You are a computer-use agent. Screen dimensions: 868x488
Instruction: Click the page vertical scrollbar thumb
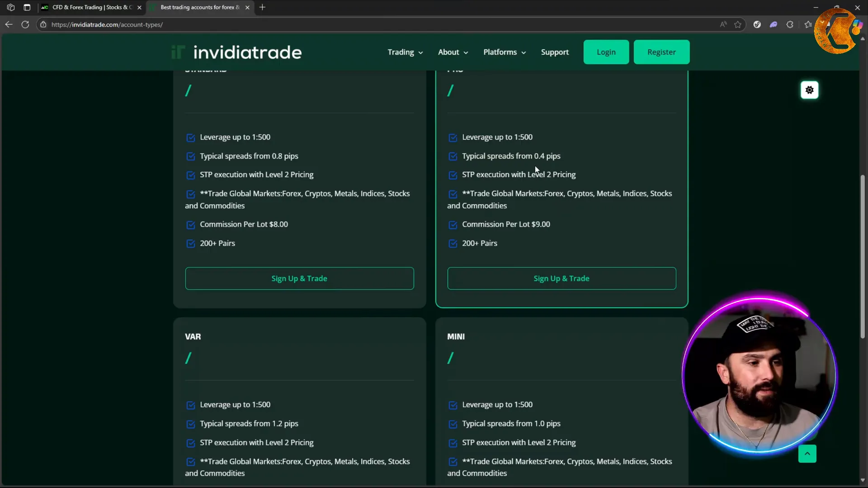click(863, 256)
